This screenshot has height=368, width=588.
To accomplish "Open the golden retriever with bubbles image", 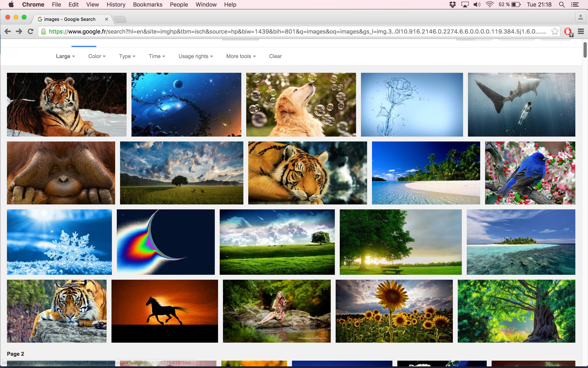I will (301, 105).
